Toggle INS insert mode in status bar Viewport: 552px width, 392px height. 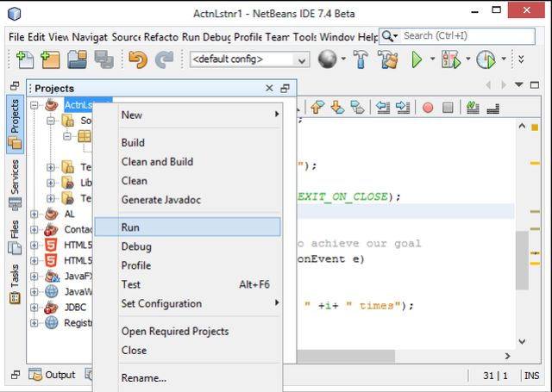click(x=531, y=376)
